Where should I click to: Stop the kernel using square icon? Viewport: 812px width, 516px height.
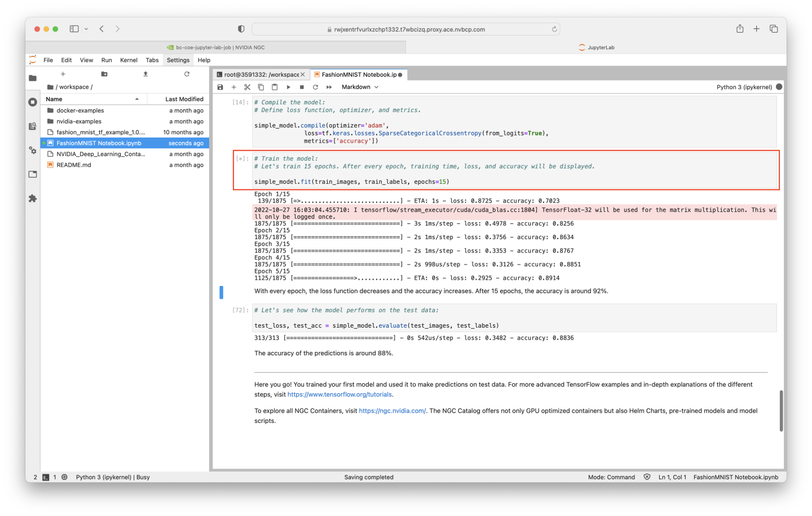click(302, 87)
